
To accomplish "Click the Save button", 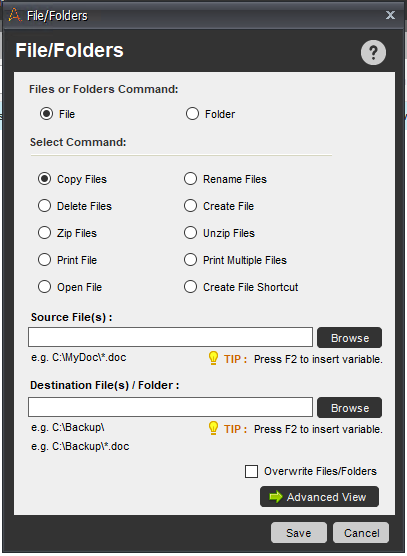I will (x=299, y=533).
